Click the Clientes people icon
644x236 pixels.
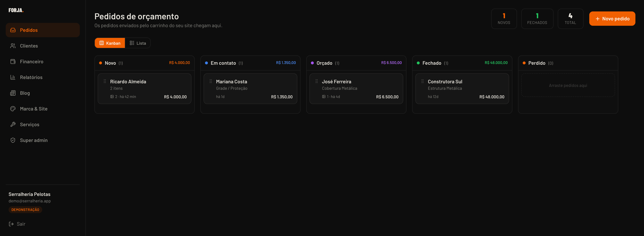[x=13, y=46]
